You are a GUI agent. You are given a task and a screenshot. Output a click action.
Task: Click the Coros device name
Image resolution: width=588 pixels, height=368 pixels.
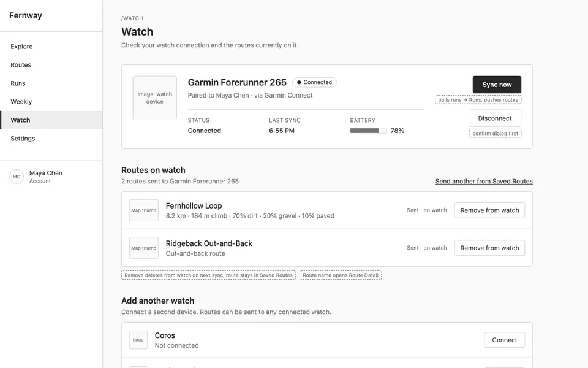[165, 335]
